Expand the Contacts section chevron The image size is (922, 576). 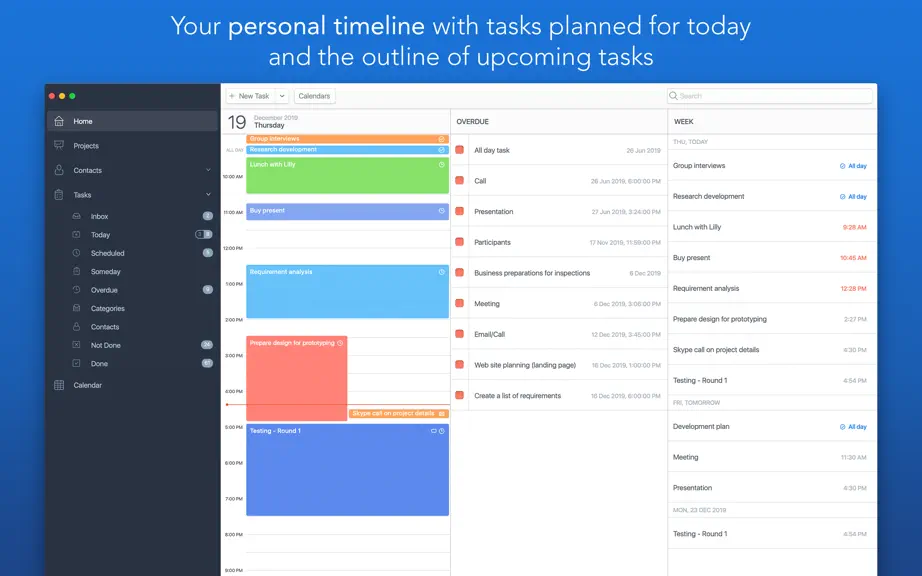point(208,170)
